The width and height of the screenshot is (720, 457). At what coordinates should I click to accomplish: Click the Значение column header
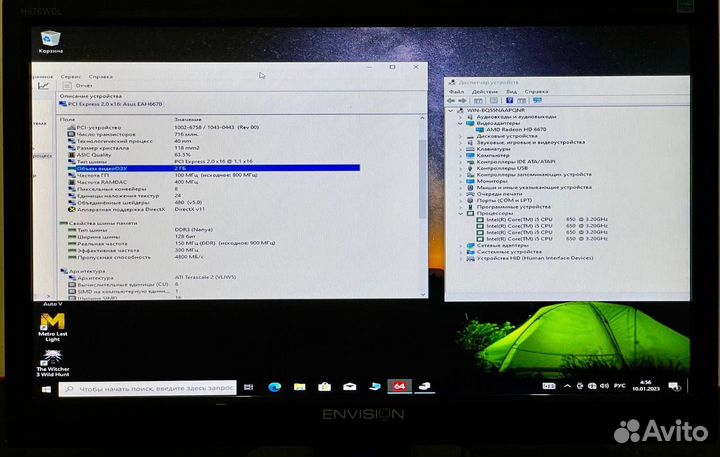[x=188, y=119]
